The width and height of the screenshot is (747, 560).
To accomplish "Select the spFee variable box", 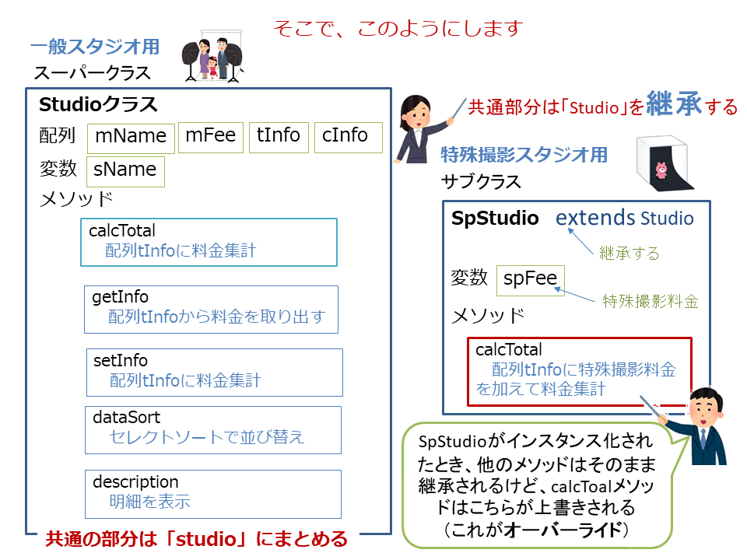I will point(530,281).
